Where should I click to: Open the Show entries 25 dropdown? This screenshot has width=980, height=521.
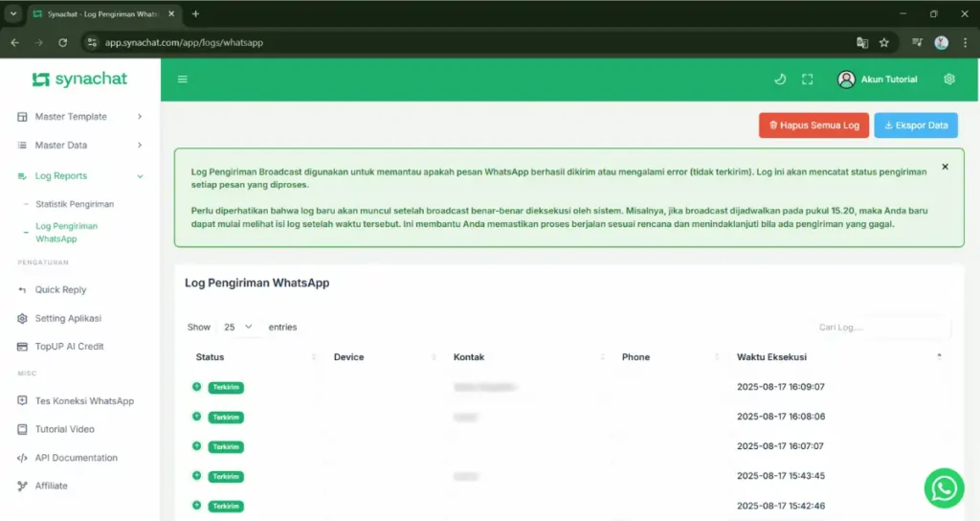click(x=238, y=328)
